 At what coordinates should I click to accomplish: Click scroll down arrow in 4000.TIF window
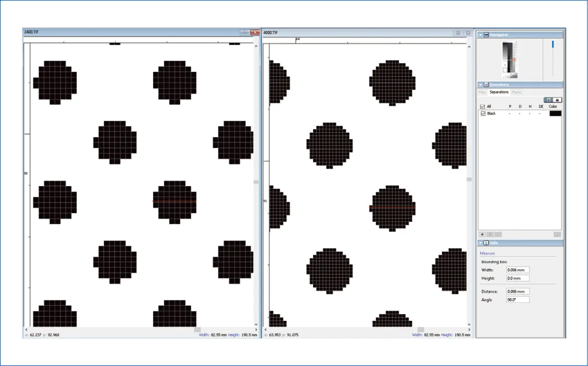click(x=469, y=325)
